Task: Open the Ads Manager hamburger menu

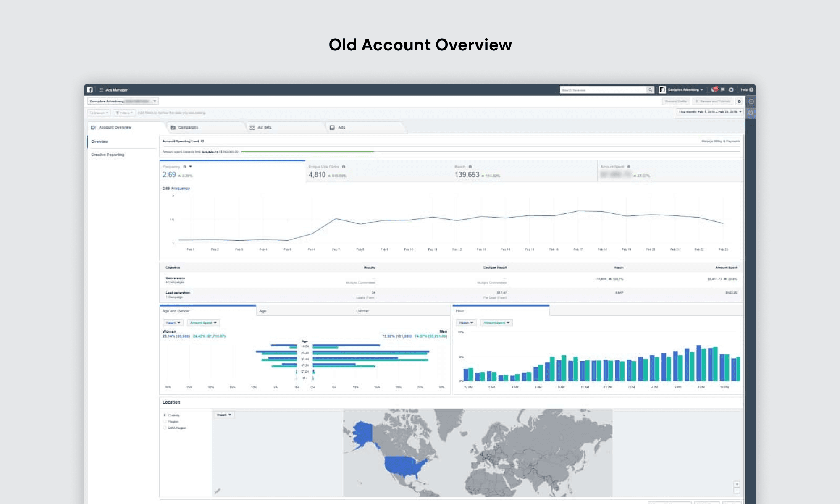Action: pyautogui.click(x=101, y=90)
